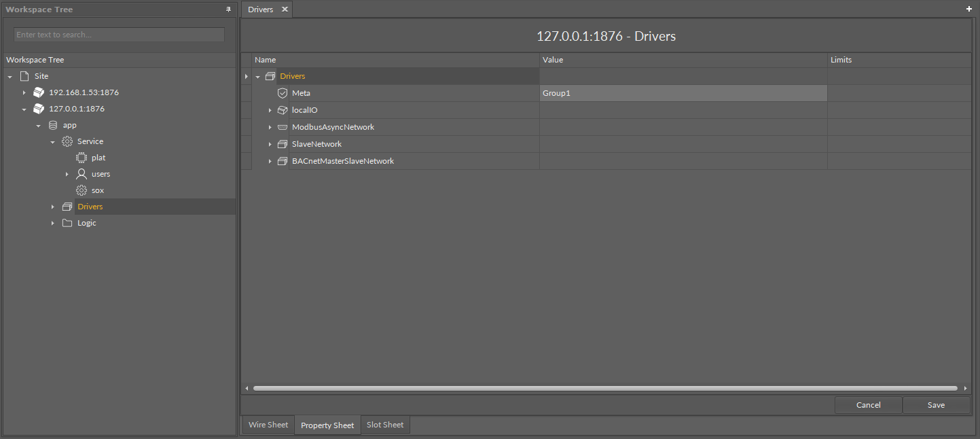Image resolution: width=980 pixels, height=439 pixels.
Task: Click the Cancel button
Action: click(868, 405)
